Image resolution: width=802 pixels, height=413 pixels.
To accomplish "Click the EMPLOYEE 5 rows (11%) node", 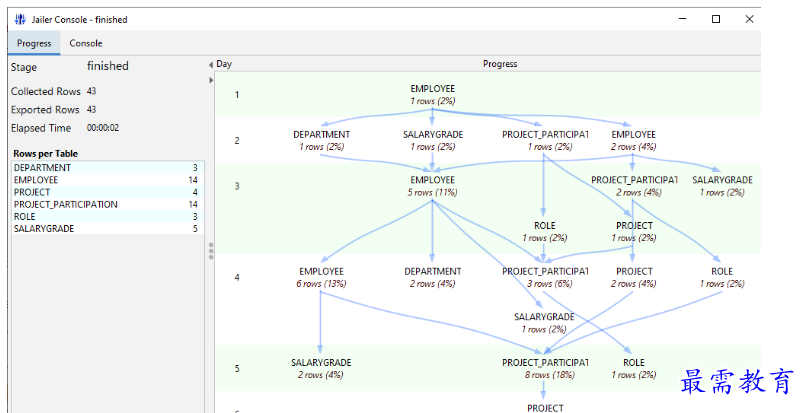I will click(432, 186).
